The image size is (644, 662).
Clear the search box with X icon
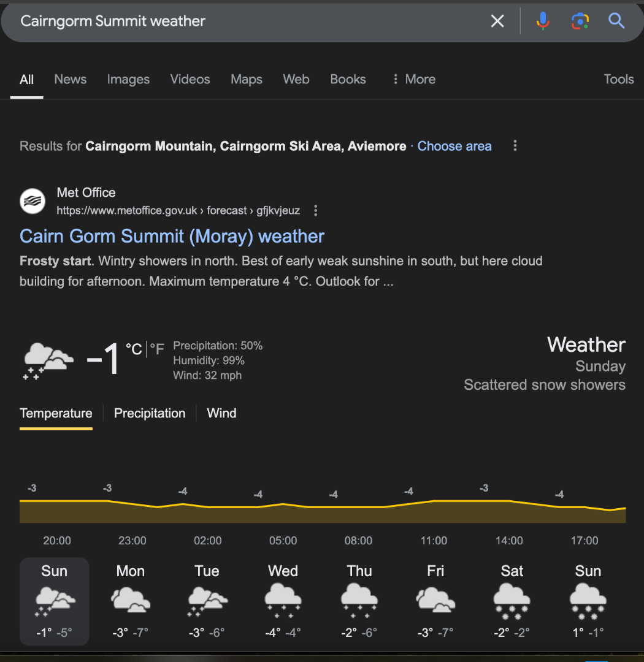tap(497, 21)
